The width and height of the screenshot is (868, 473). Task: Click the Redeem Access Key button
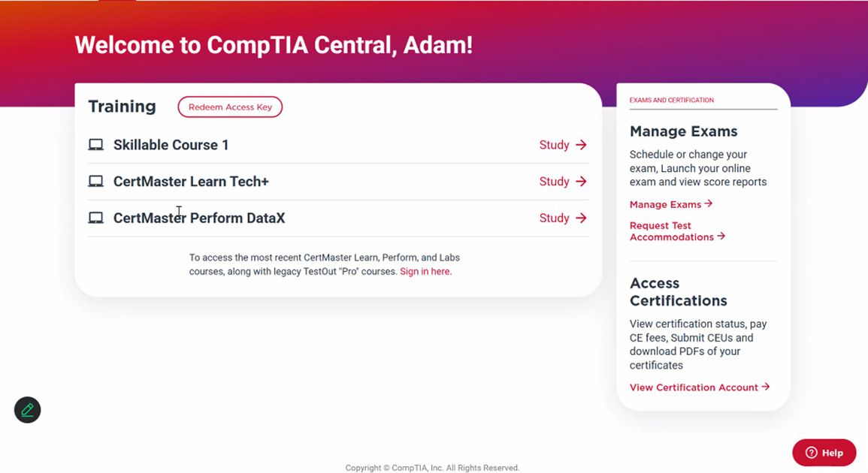pyautogui.click(x=230, y=107)
